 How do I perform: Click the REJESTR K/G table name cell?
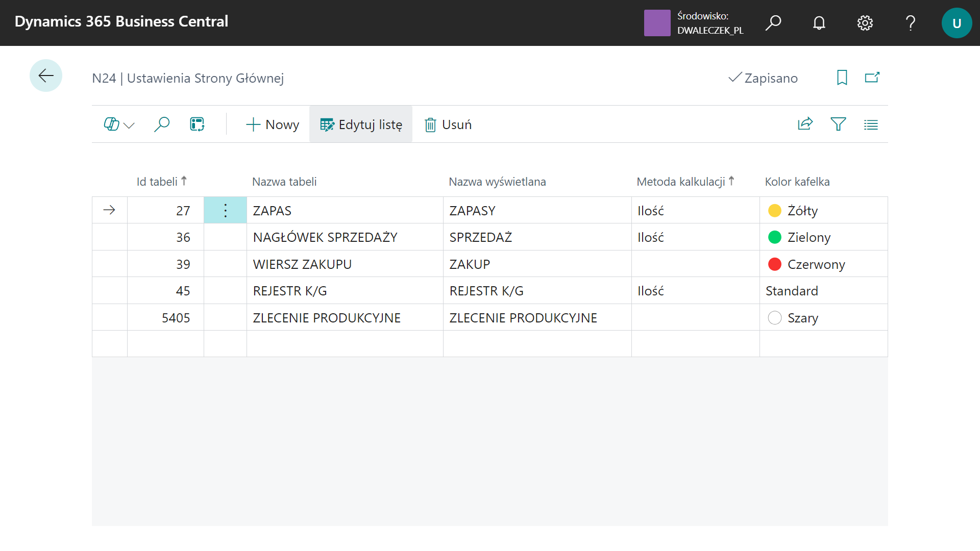coord(345,290)
